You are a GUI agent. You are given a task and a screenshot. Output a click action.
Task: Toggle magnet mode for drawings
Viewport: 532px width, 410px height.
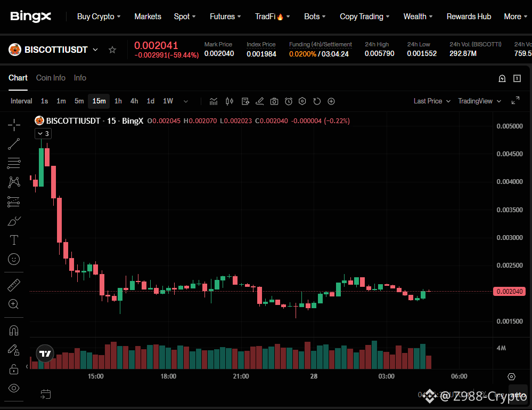point(14,330)
